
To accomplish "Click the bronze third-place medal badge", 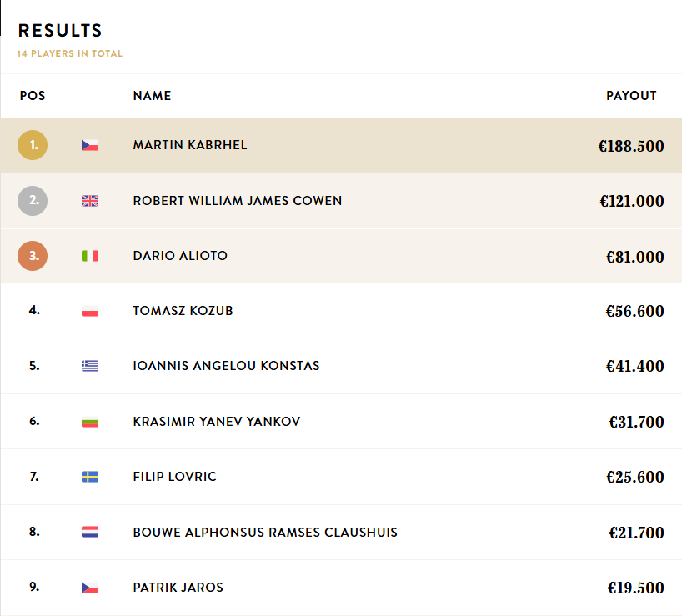I will (x=33, y=256).
